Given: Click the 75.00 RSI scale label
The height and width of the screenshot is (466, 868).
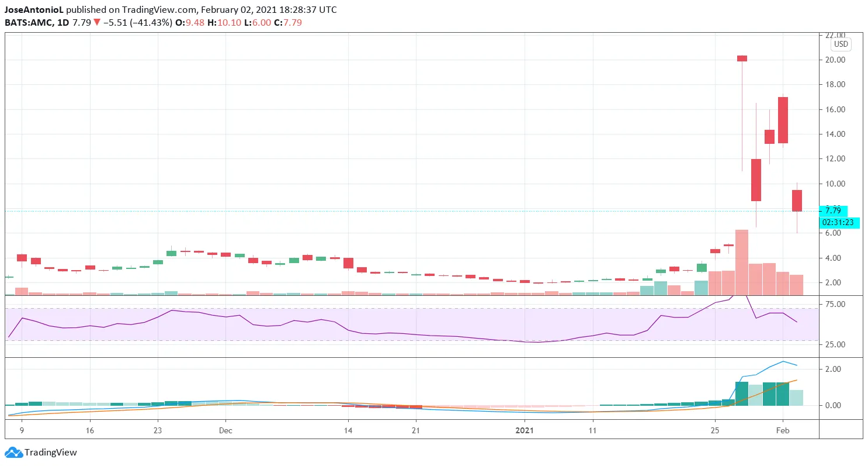Looking at the screenshot, I should click(836, 305).
